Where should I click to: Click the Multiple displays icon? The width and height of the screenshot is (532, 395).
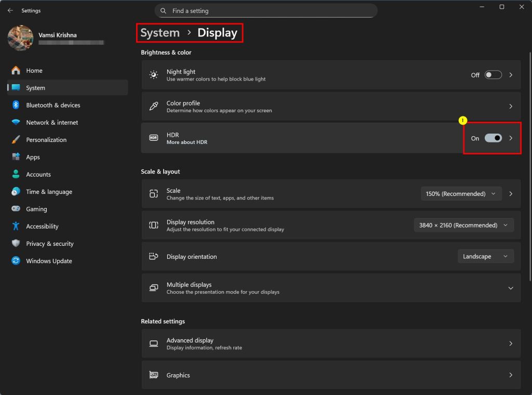(154, 288)
